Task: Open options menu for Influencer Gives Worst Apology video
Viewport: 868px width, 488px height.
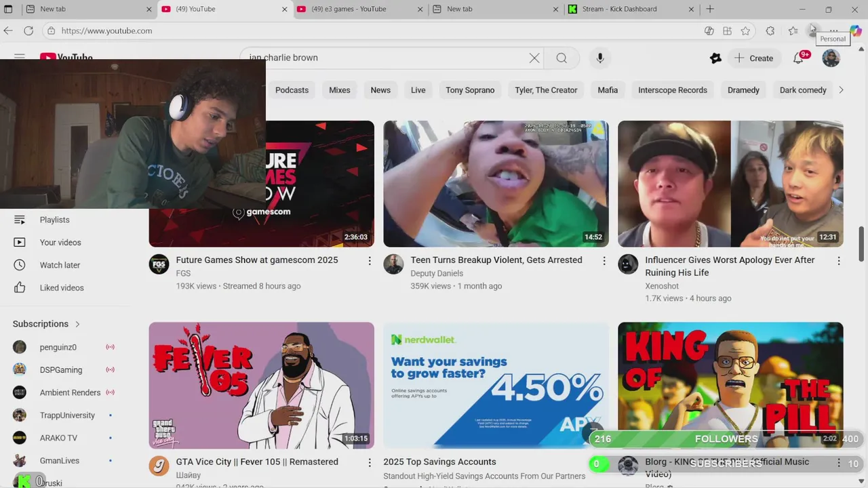Action: pos(839,261)
